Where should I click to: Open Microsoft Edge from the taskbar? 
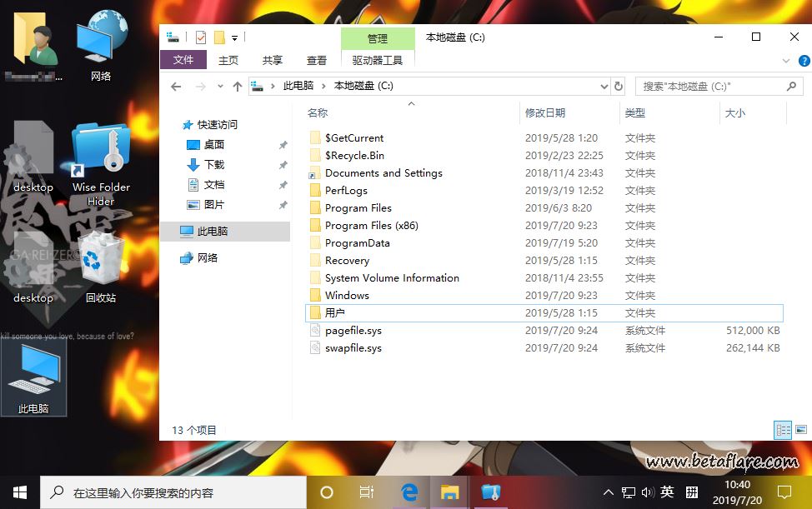coord(409,492)
